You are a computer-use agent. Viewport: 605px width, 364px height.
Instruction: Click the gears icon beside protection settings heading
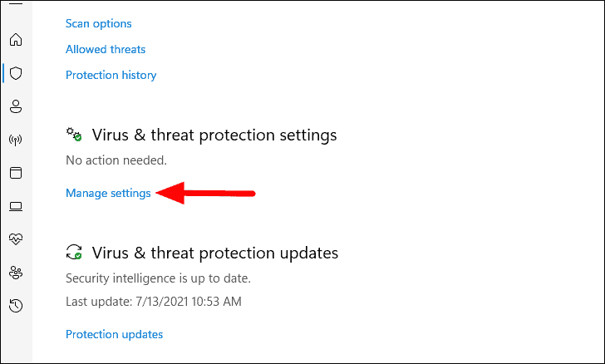point(74,135)
